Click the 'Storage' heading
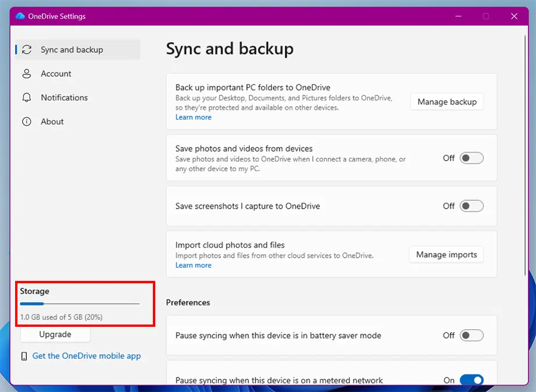 [34, 291]
